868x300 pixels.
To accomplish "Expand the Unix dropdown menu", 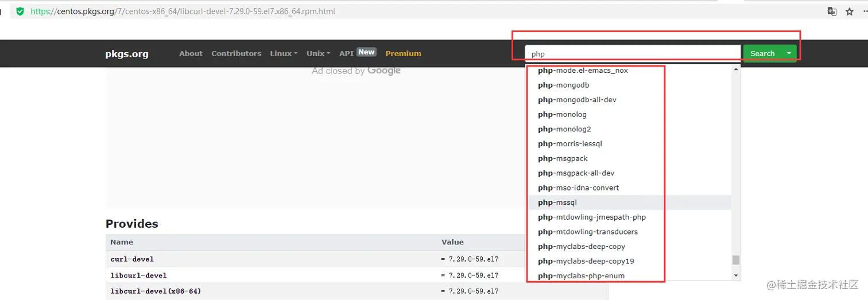I will [x=318, y=53].
